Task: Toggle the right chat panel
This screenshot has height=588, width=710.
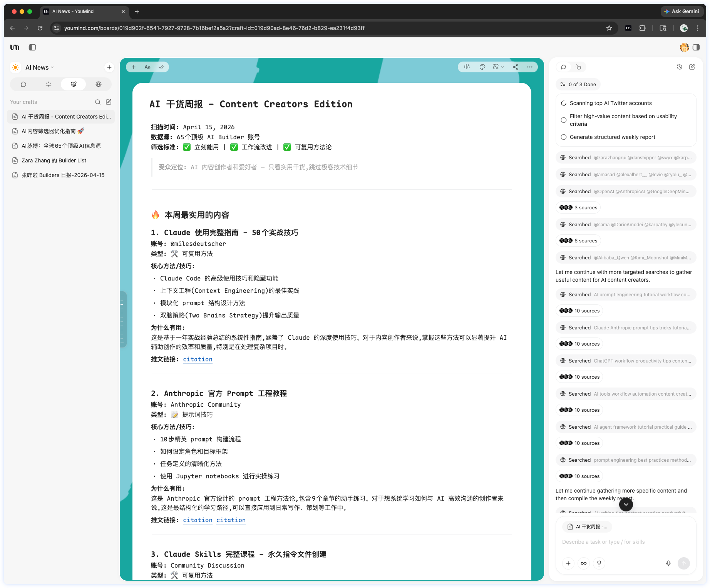Action: tap(696, 47)
